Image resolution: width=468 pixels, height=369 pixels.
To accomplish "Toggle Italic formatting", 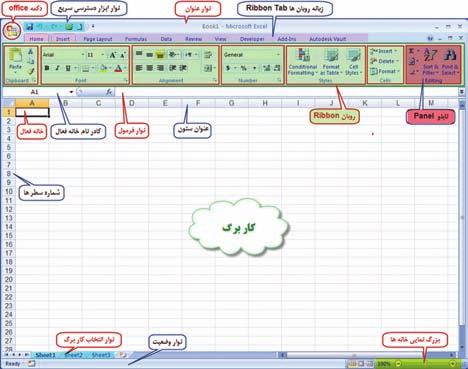I will click(57, 68).
